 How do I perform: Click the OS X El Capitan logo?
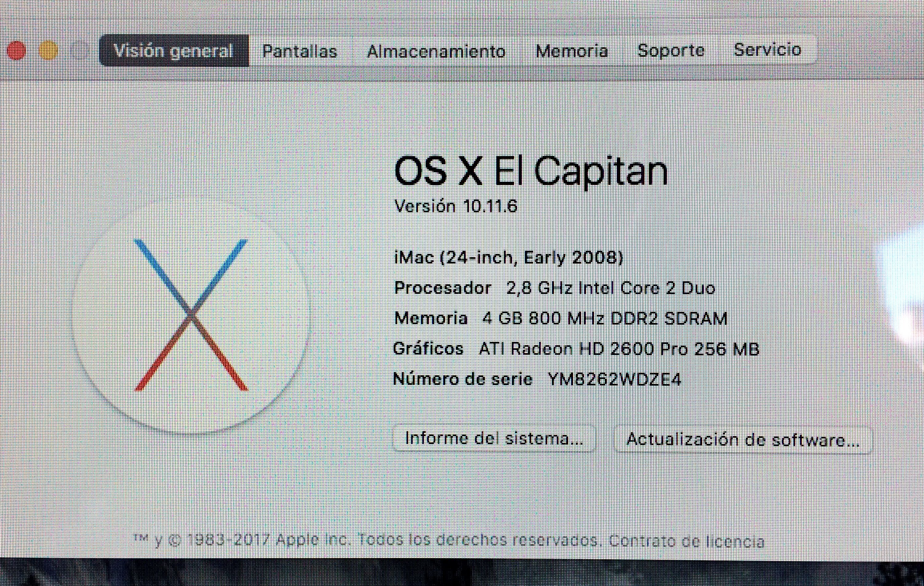(190, 315)
